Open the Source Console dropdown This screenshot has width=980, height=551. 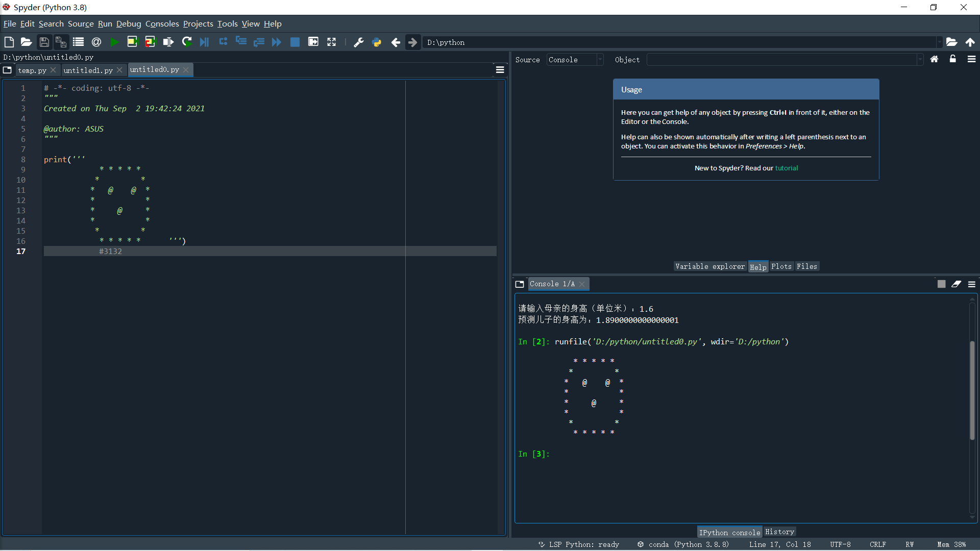(x=575, y=60)
